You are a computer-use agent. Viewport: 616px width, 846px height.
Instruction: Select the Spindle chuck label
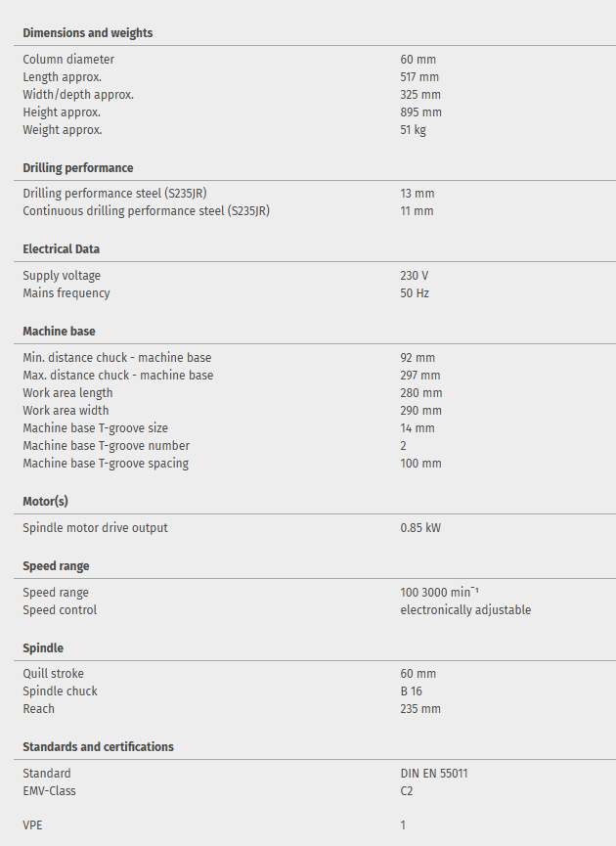pyautogui.click(x=60, y=691)
